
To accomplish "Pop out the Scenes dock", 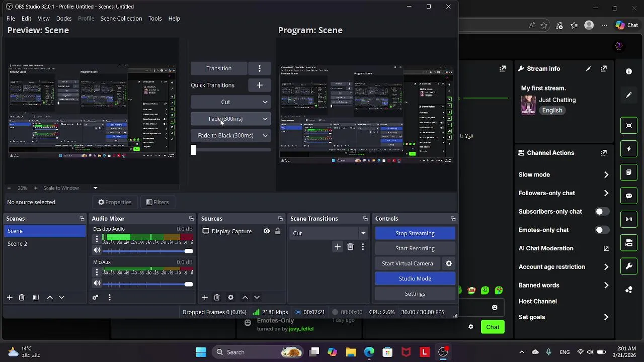I will 82,219.
